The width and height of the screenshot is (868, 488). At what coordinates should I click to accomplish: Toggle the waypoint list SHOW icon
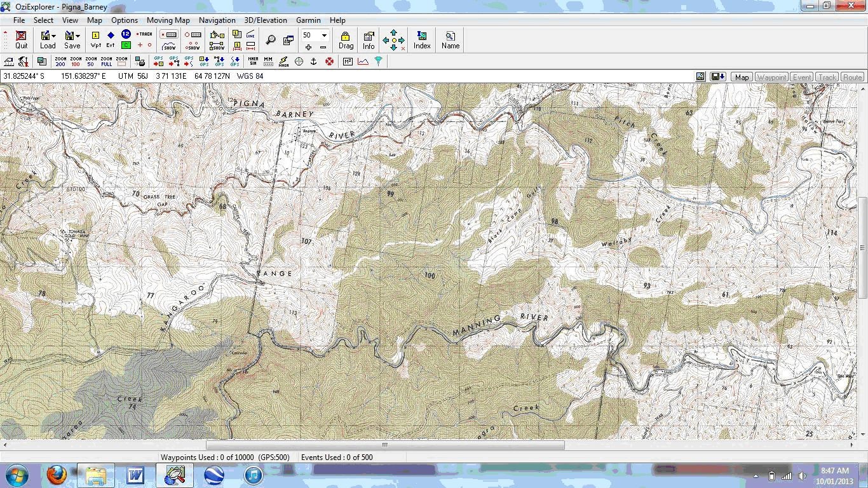coord(217,46)
